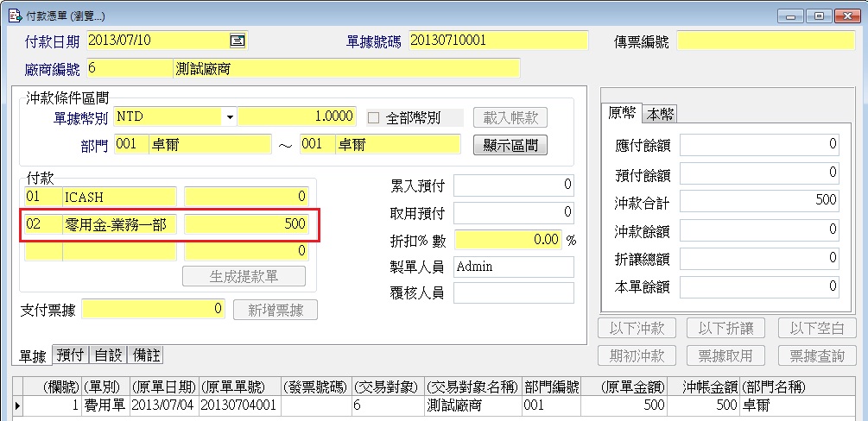Switch to the 本幣 tab
This screenshot has width=868, height=421.
pos(661,114)
